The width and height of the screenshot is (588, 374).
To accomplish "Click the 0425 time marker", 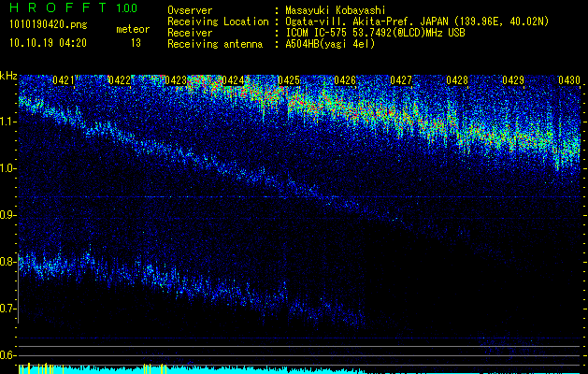I will point(288,81).
